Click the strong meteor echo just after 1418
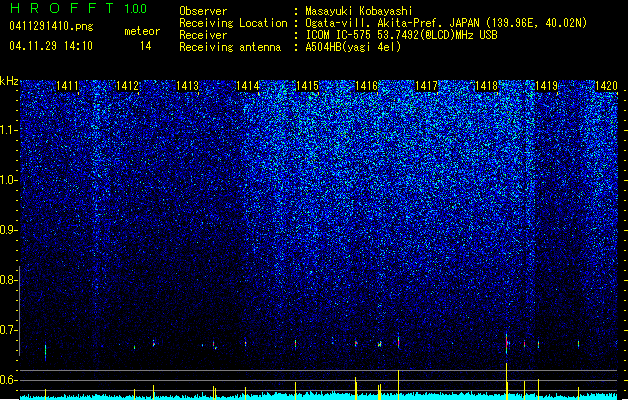The width and height of the screenshot is (629, 400). 507,343
